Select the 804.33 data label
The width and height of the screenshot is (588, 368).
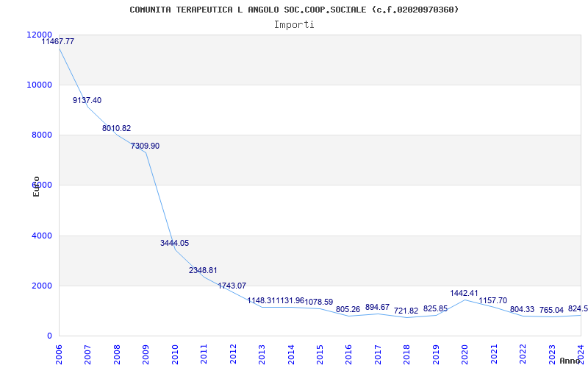[x=522, y=309]
